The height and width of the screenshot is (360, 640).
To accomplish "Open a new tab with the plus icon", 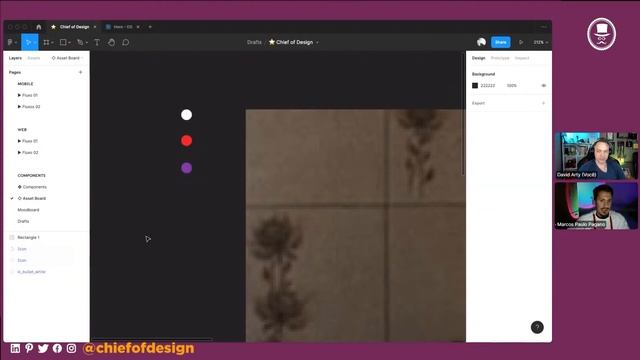I will tap(150, 27).
